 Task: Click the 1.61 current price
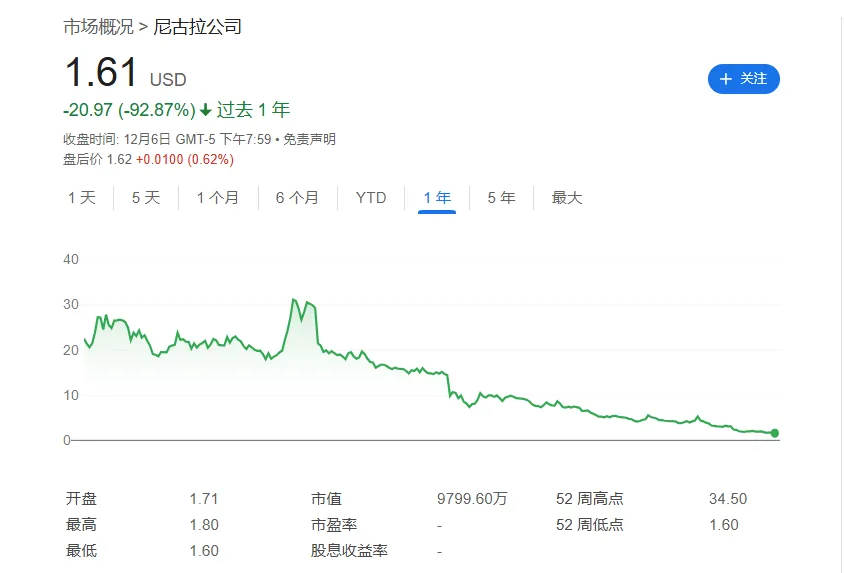pyautogui.click(x=101, y=72)
